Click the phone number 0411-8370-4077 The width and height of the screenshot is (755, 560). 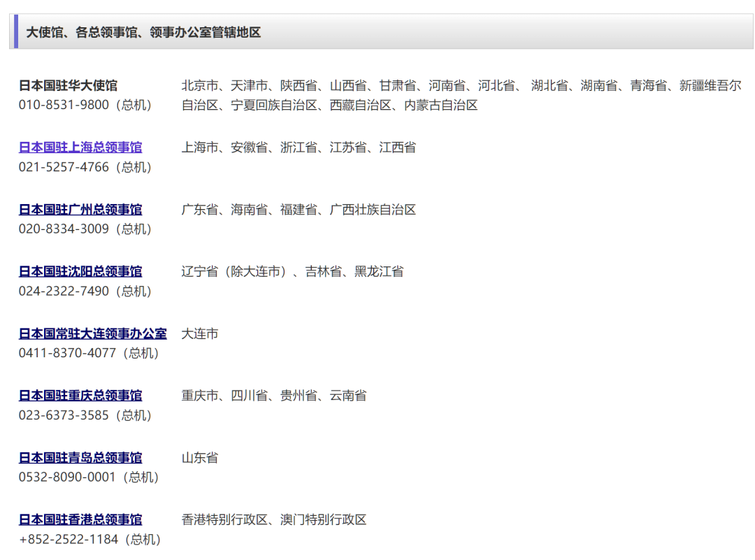click(x=67, y=353)
